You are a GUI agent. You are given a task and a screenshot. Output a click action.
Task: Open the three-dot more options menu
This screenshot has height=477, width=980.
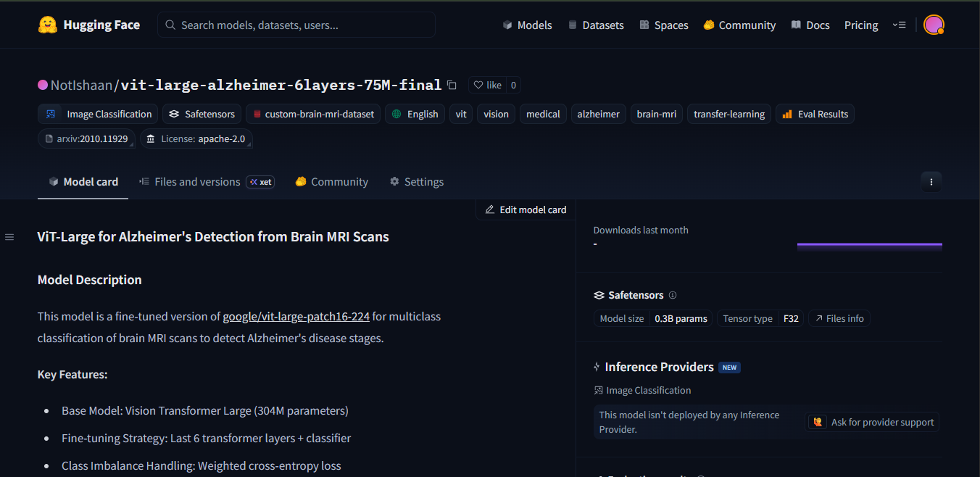point(931,182)
